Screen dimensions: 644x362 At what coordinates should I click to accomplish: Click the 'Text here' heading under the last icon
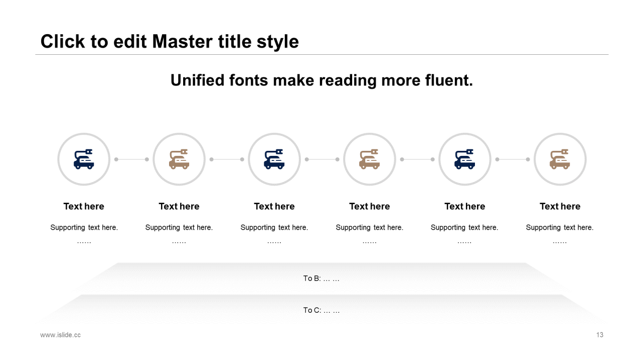pyautogui.click(x=559, y=206)
